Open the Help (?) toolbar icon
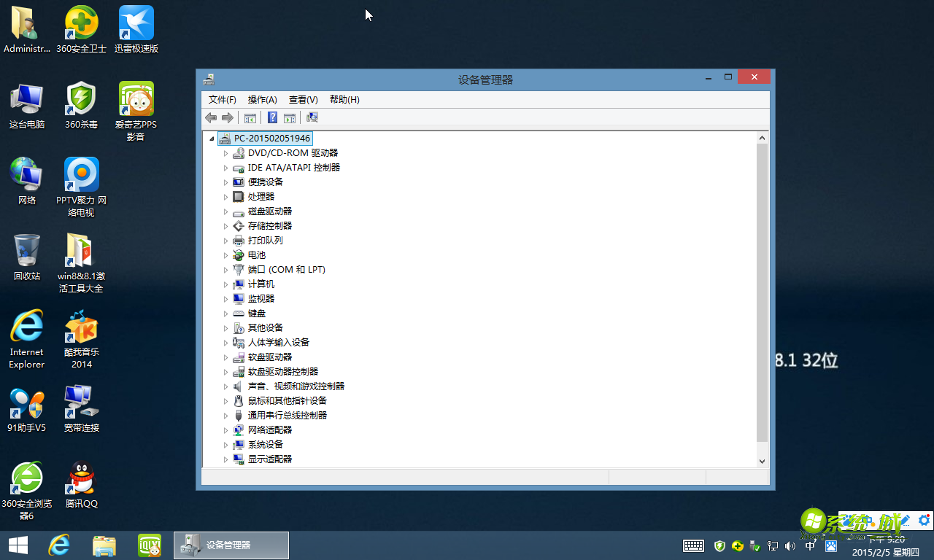 point(272,117)
